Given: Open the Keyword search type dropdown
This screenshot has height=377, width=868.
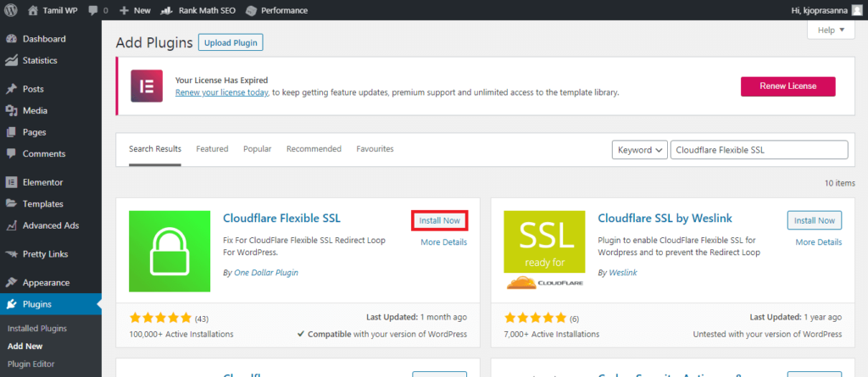Looking at the screenshot, I should pos(639,149).
